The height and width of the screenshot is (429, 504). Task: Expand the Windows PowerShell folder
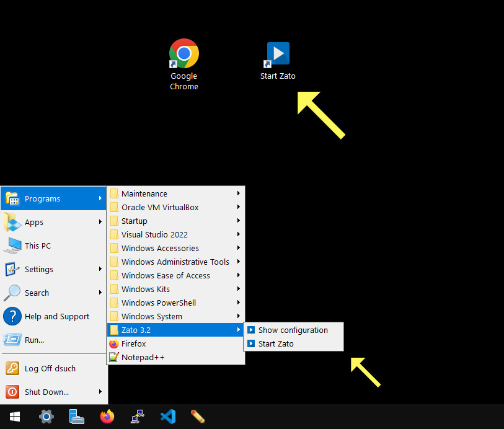coord(175,303)
